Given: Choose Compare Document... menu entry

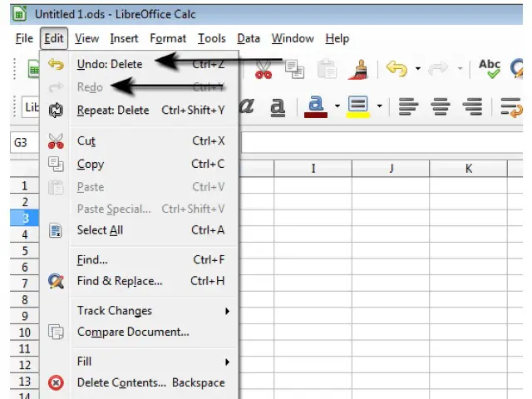Looking at the screenshot, I should 140,332.
